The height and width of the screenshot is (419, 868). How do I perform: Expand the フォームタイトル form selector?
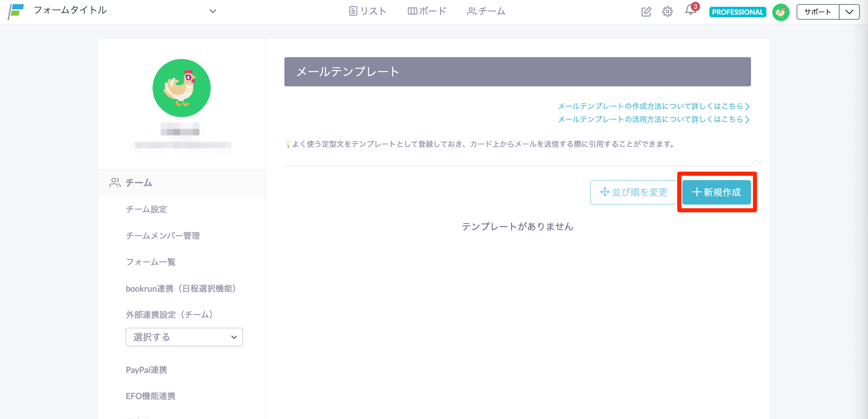coord(213,11)
